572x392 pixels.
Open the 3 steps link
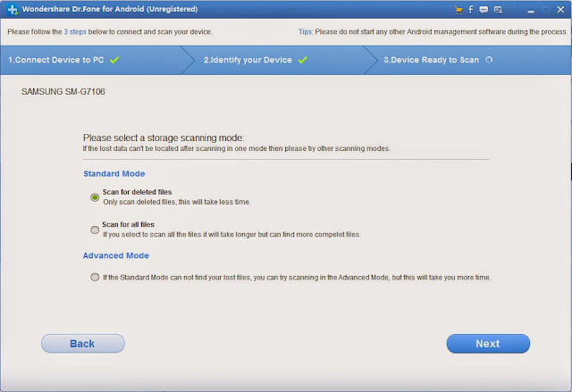[75, 31]
